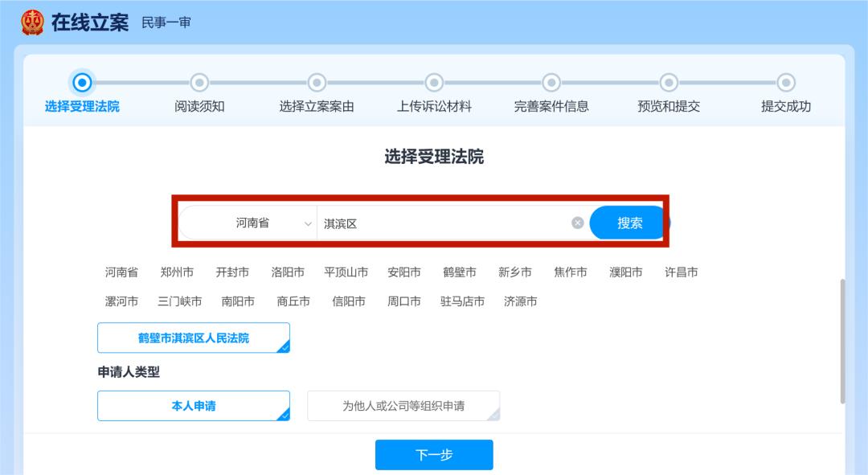Go to step 选择立案案由
This screenshot has height=475, width=868.
point(317,106)
